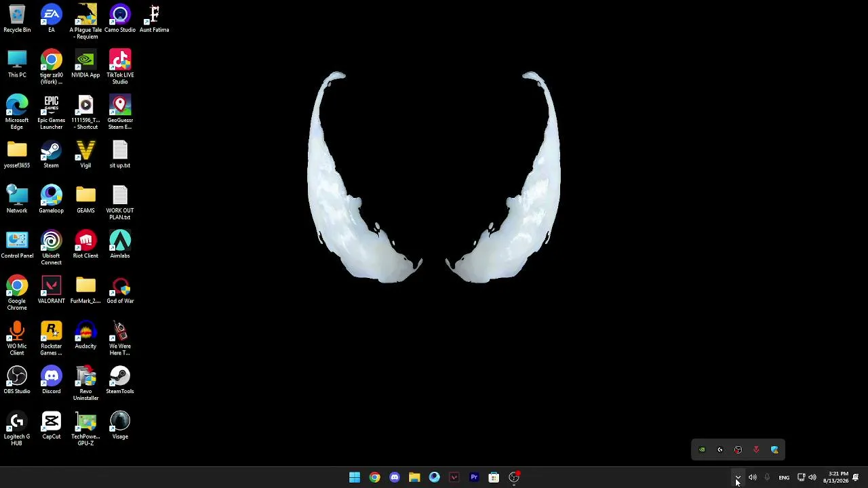Select the Ubisoft Connect shortcut
This screenshot has width=868, height=488.
[51, 248]
